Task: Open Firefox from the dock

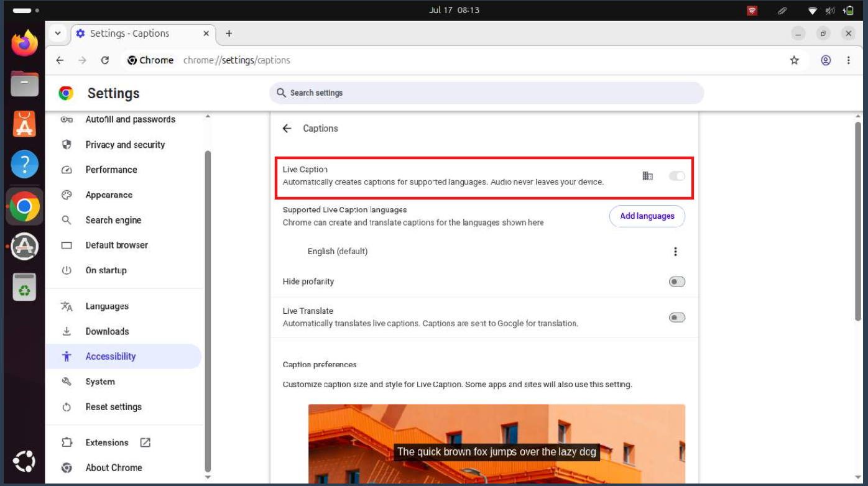Action: [24, 44]
